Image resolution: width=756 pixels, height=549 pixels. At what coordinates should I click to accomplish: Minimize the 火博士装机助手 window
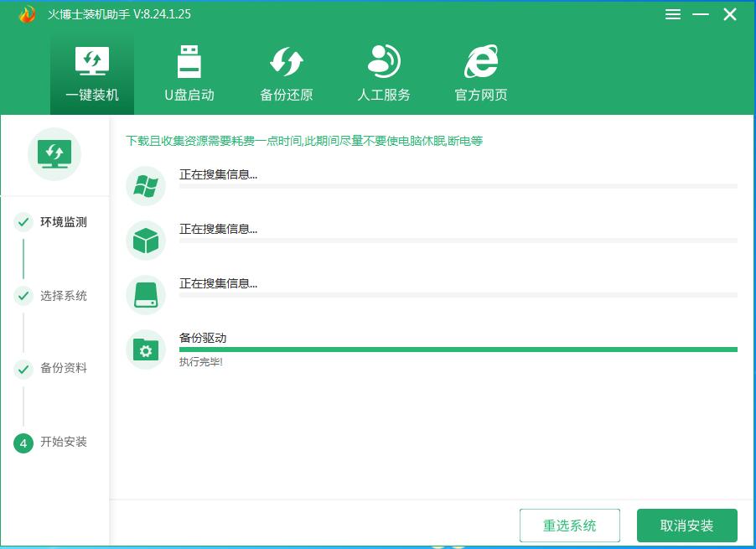click(701, 14)
